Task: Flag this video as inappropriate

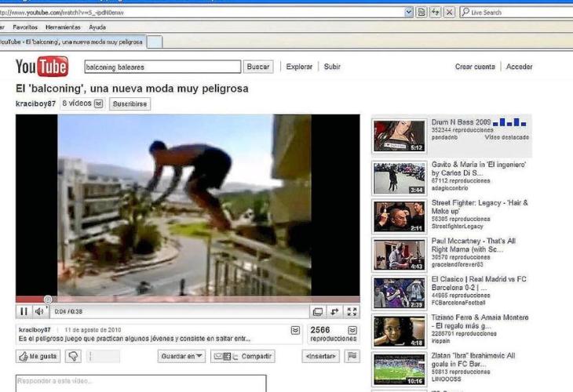Action: coord(352,356)
